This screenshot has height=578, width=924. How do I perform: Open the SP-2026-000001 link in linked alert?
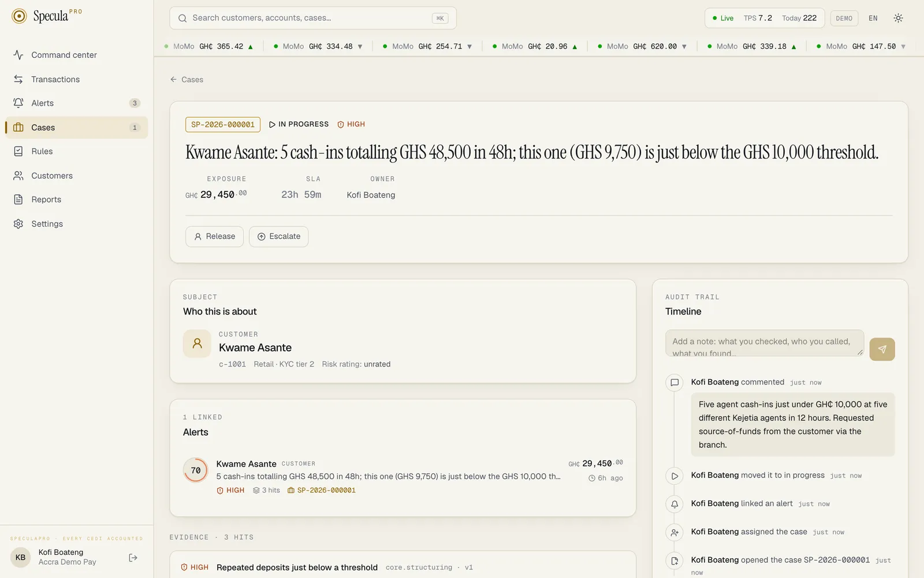pos(322,490)
